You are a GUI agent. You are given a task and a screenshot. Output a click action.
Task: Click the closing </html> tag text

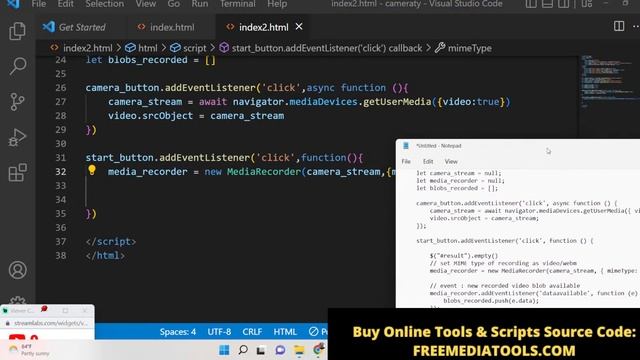click(x=105, y=256)
